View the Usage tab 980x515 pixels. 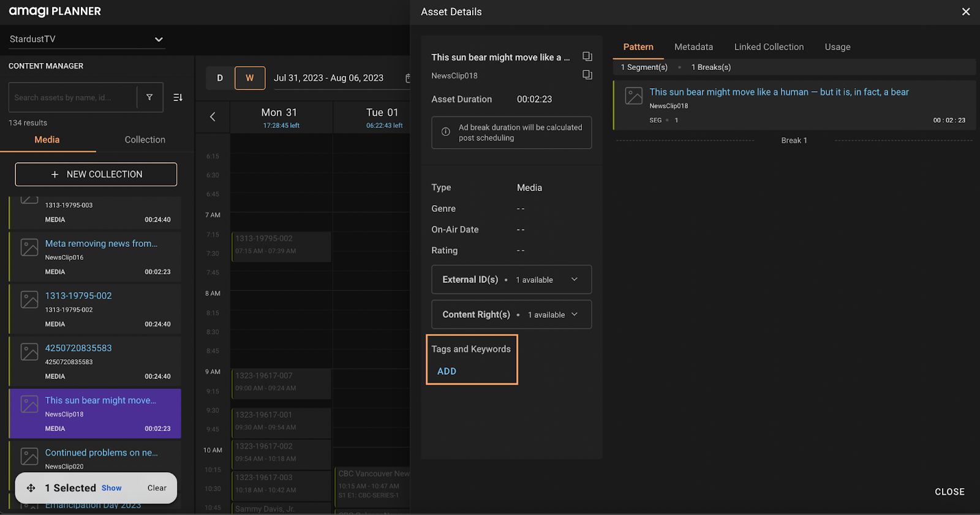(837, 47)
